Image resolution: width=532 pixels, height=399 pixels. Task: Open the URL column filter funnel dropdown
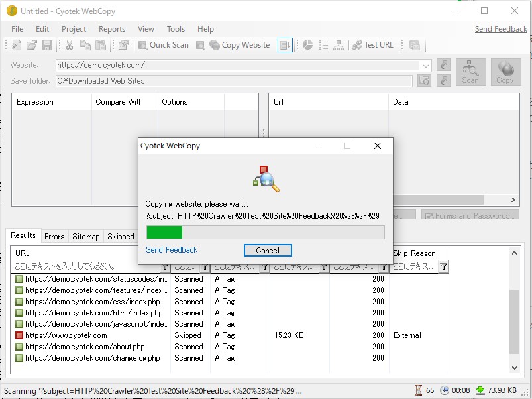point(165,267)
